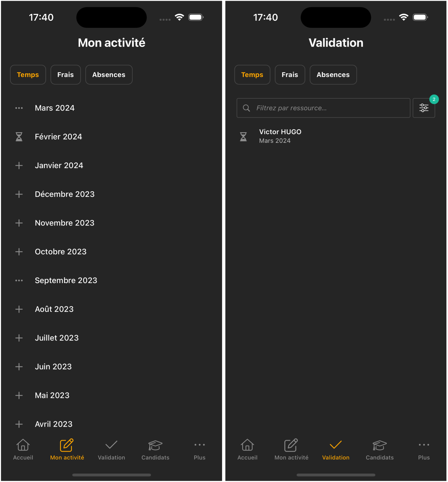Open the Mars 2024 timesheet row
Screen dimensions: 448x482
[x=111, y=108]
